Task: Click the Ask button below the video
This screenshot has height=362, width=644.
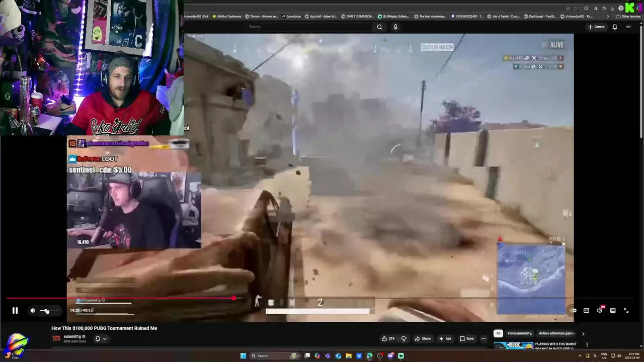Action: point(445,338)
